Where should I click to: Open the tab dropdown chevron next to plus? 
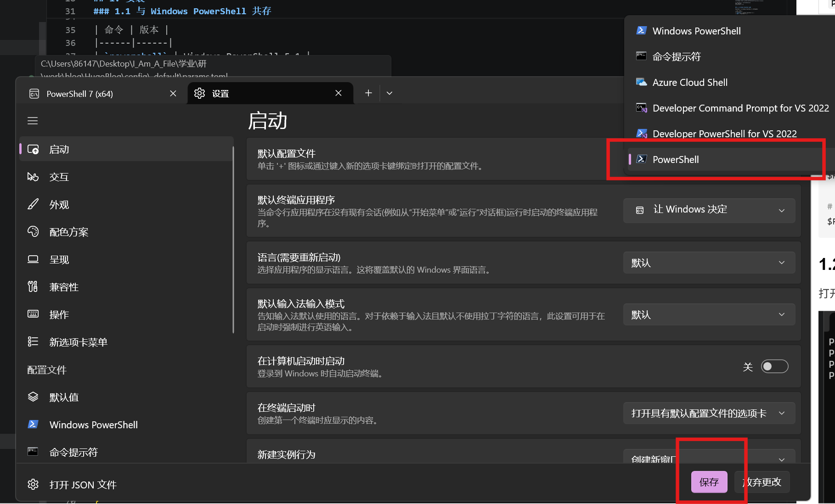[x=389, y=93]
